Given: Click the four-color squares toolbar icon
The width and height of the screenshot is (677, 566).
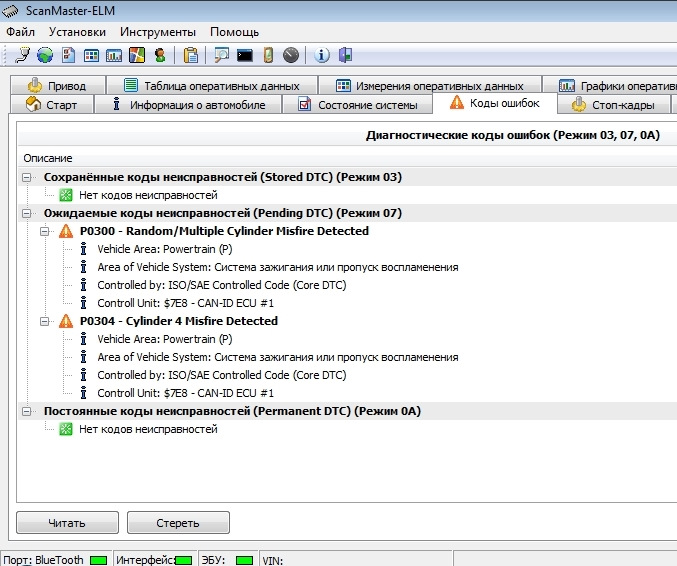Looking at the screenshot, I should 137,55.
